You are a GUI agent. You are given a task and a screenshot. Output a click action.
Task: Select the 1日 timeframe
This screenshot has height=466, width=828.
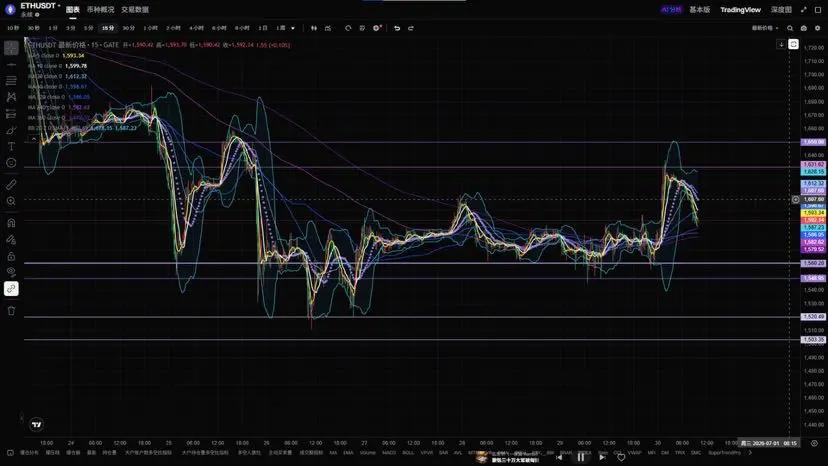coord(263,28)
